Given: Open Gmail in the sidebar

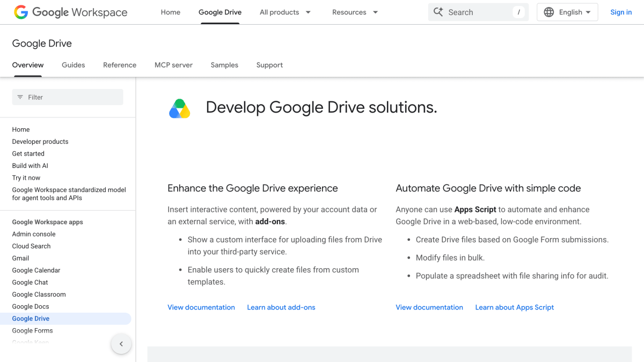Looking at the screenshot, I should pyautogui.click(x=20, y=258).
